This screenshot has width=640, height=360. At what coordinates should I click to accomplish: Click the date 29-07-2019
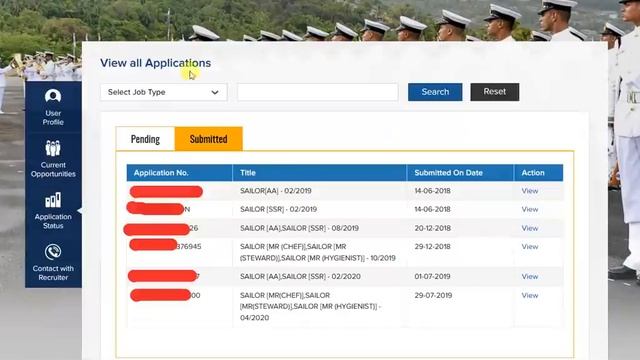pos(433,295)
